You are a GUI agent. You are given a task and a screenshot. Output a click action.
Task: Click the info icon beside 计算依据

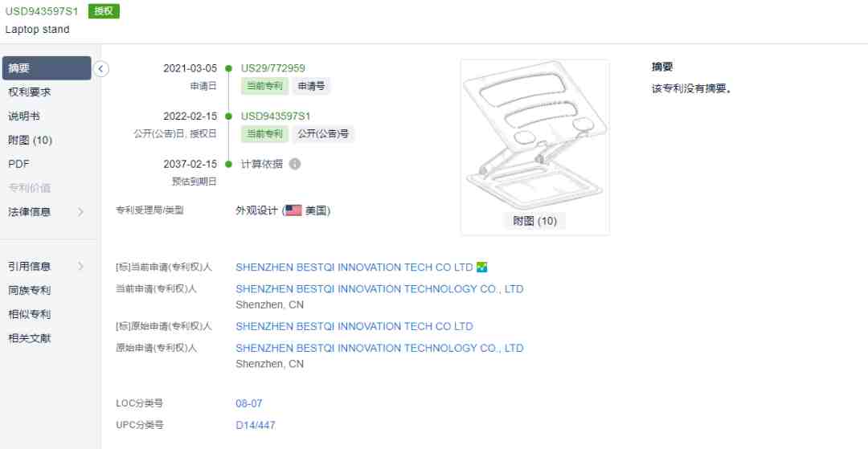295,164
